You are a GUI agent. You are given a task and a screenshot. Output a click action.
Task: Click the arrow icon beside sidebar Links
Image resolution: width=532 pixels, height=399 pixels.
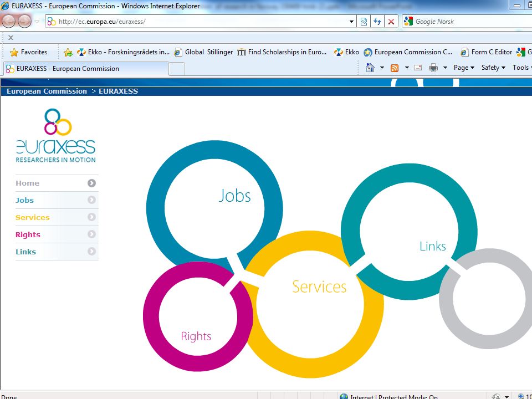91,252
